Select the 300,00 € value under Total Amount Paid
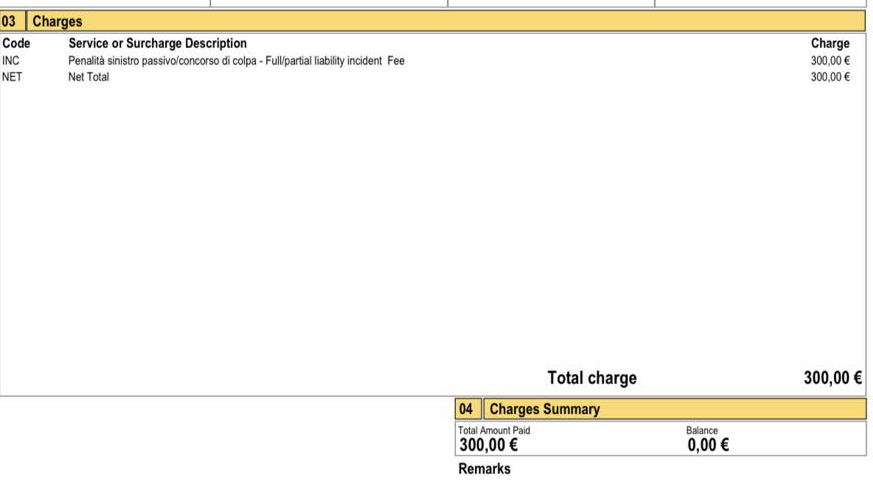 tap(488, 445)
